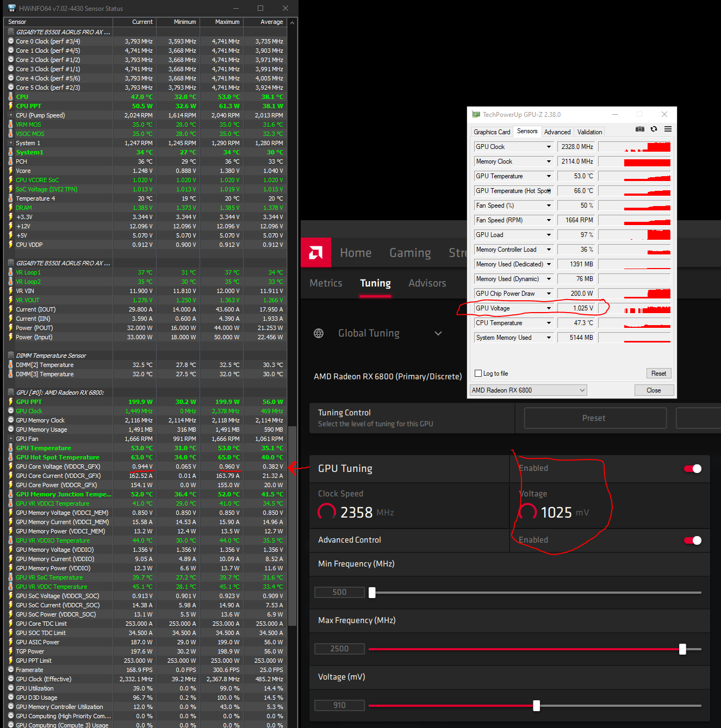Screen dimensions: 721x728
Task: Switch to the Metrics sub-tab
Action: point(326,283)
